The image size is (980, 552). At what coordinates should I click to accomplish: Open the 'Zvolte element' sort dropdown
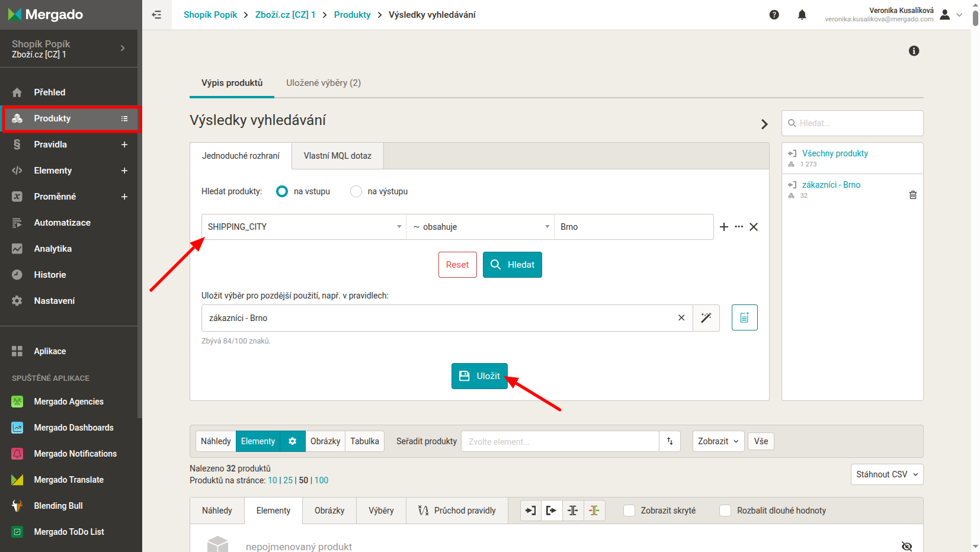[x=560, y=441]
